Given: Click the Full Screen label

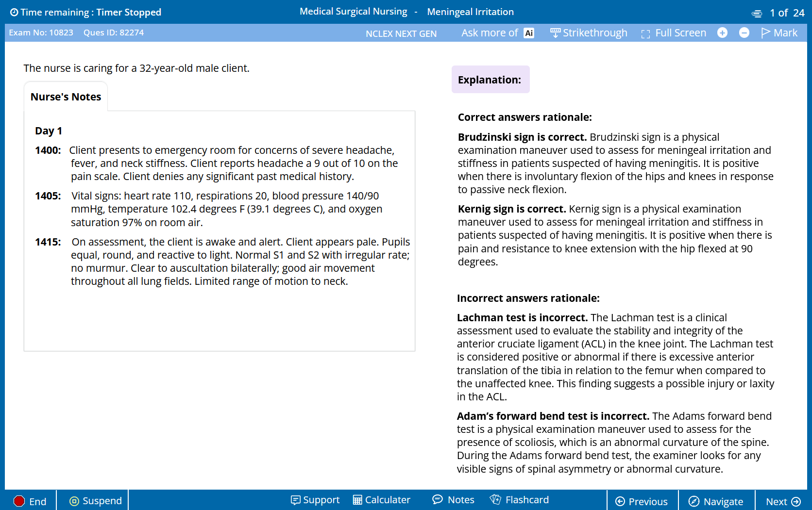Looking at the screenshot, I should pos(680,33).
